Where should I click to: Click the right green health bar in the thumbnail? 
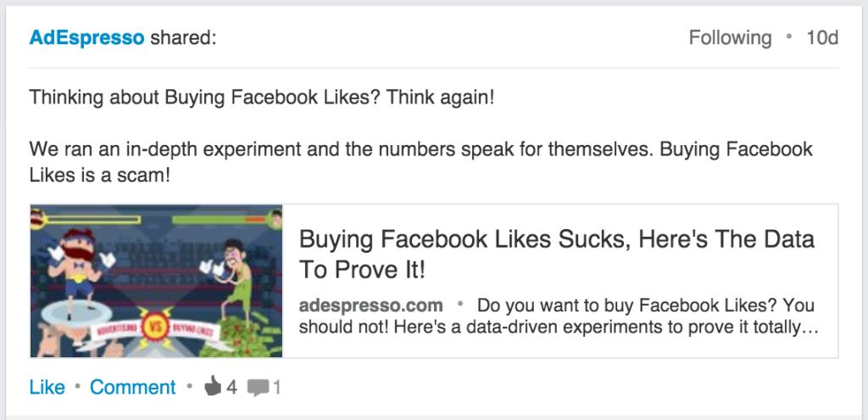[x=220, y=220]
